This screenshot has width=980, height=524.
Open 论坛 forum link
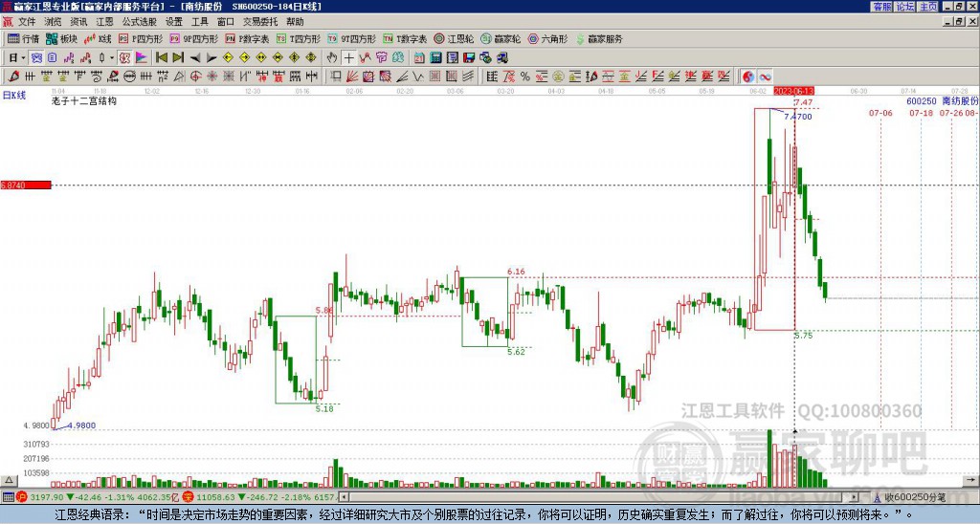tap(904, 7)
